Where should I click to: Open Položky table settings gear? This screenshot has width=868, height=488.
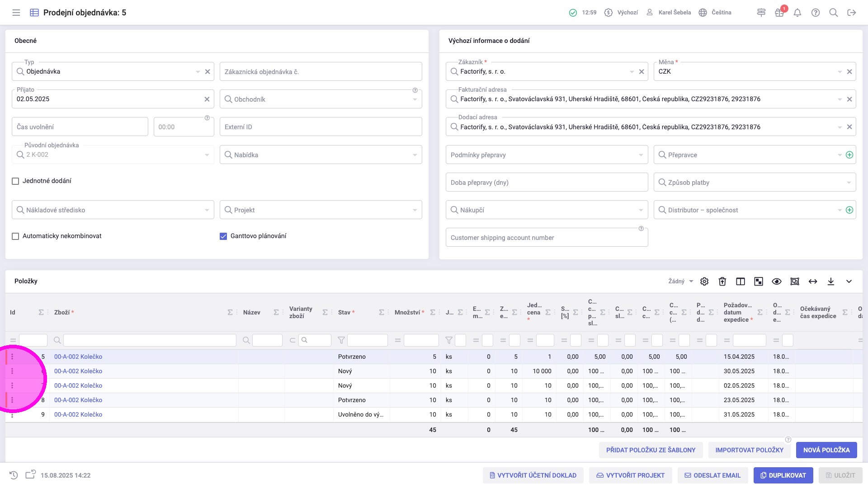click(x=704, y=282)
